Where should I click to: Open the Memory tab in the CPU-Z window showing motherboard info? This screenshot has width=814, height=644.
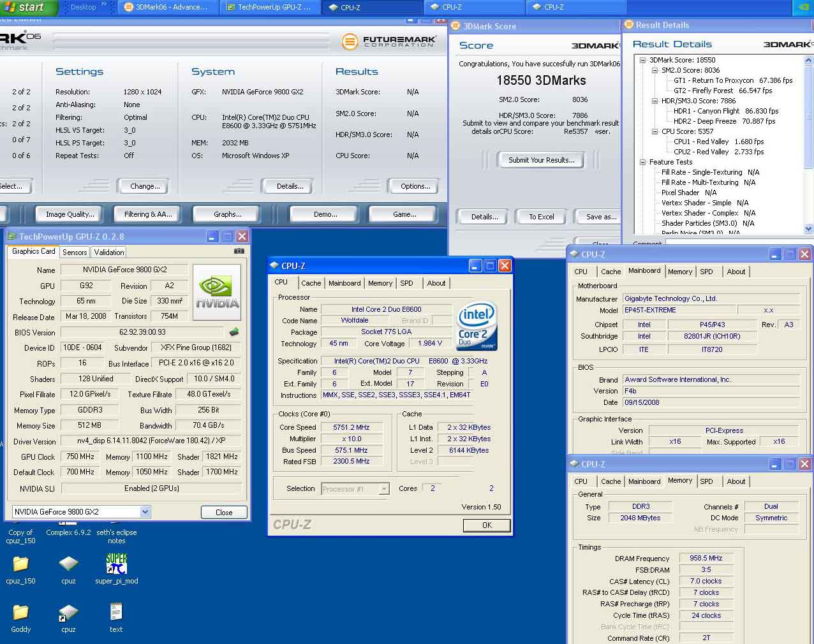tap(679, 272)
